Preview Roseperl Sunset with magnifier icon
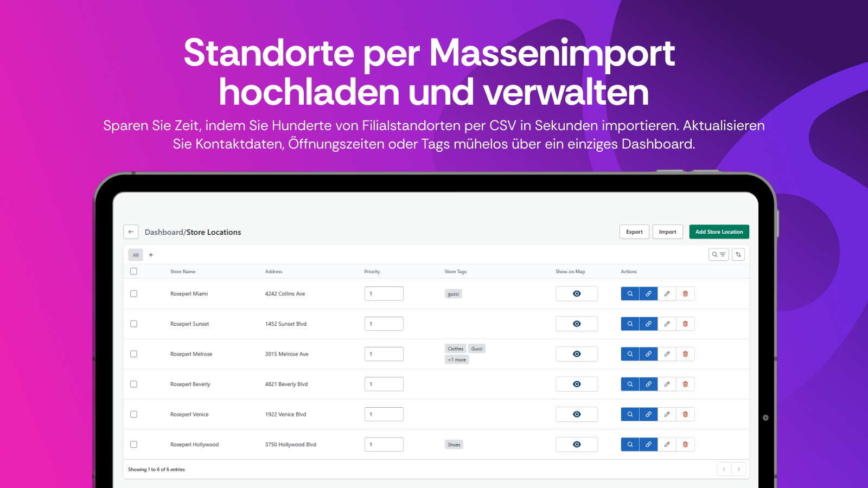This screenshot has height=488, width=868. click(x=630, y=324)
